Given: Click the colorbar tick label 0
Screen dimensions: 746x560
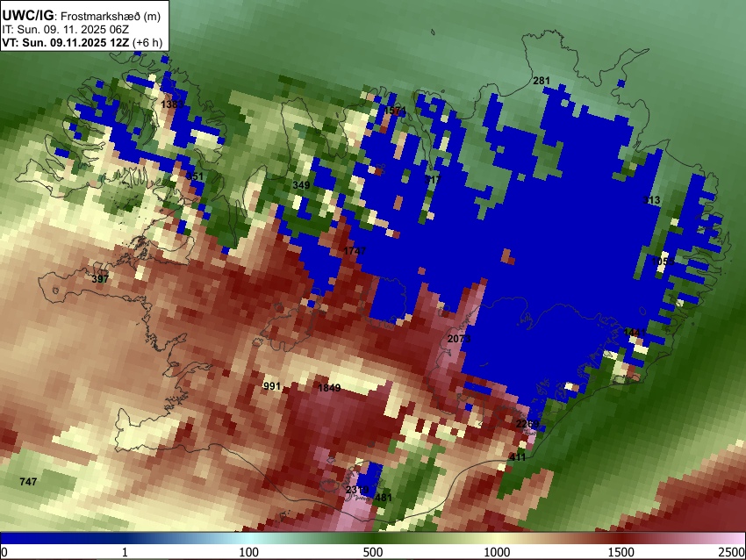Looking at the screenshot, I should 4,552.
